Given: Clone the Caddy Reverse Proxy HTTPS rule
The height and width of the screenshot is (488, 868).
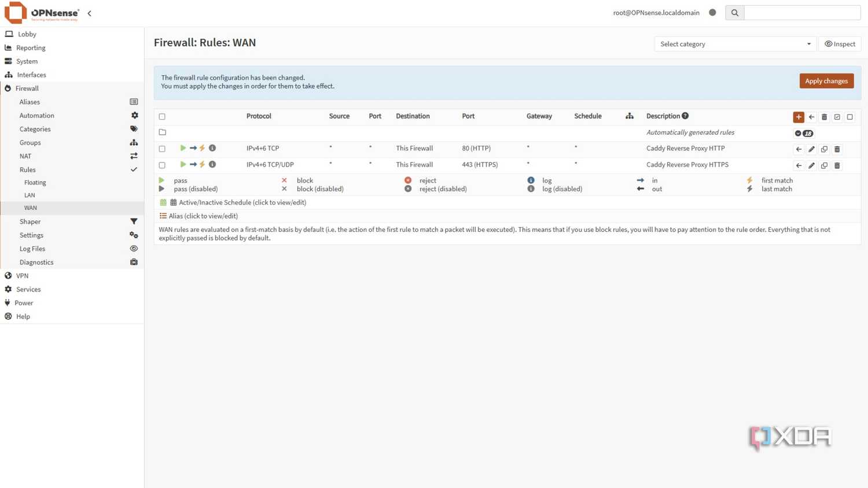Looking at the screenshot, I should [824, 165].
